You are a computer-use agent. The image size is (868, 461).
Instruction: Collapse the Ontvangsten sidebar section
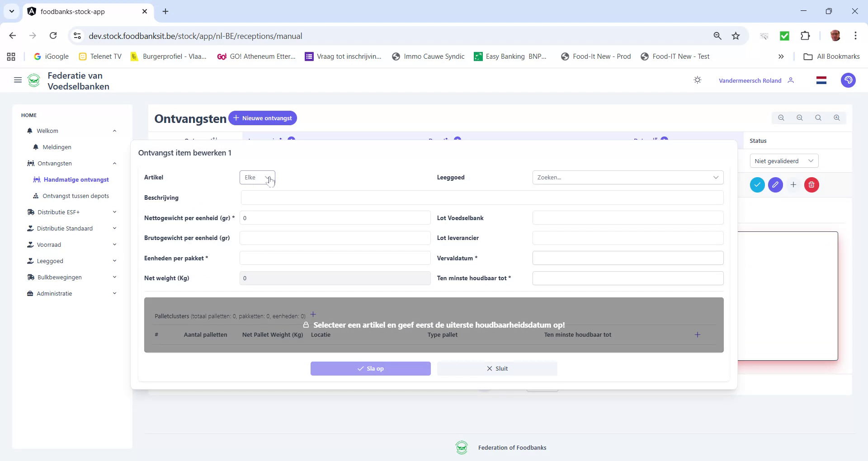(x=114, y=163)
